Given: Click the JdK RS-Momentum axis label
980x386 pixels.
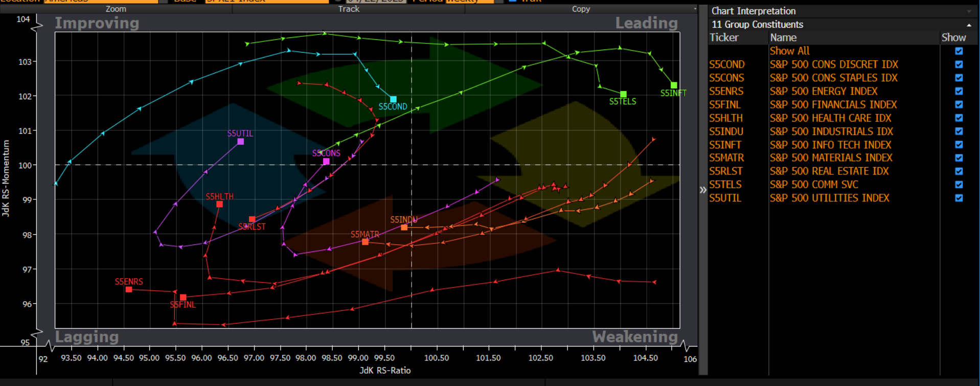Looking at the screenshot, I should pos(6,178).
